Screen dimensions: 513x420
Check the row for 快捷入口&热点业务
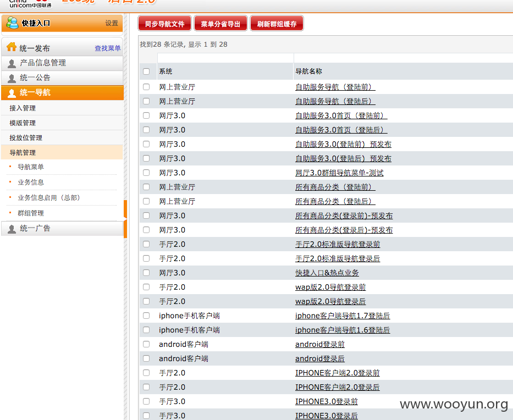(146, 273)
